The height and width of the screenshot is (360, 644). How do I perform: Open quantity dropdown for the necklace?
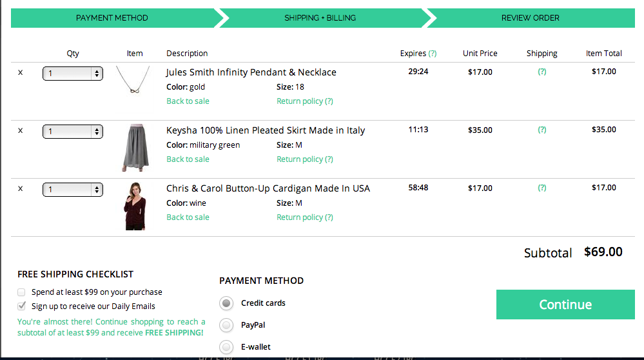[x=73, y=74]
